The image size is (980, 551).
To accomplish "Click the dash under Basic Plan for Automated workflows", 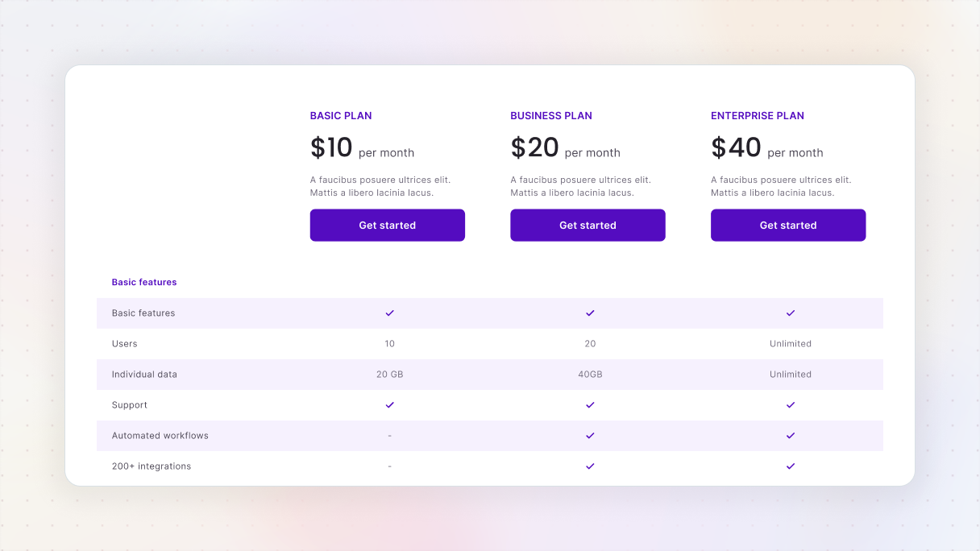I will pyautogui.click(x=389, y=435).
